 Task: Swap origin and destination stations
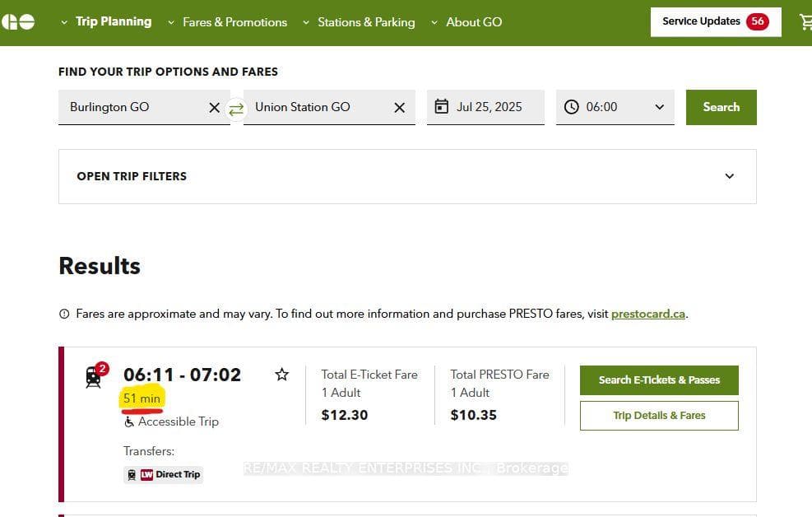click(236, 109)
